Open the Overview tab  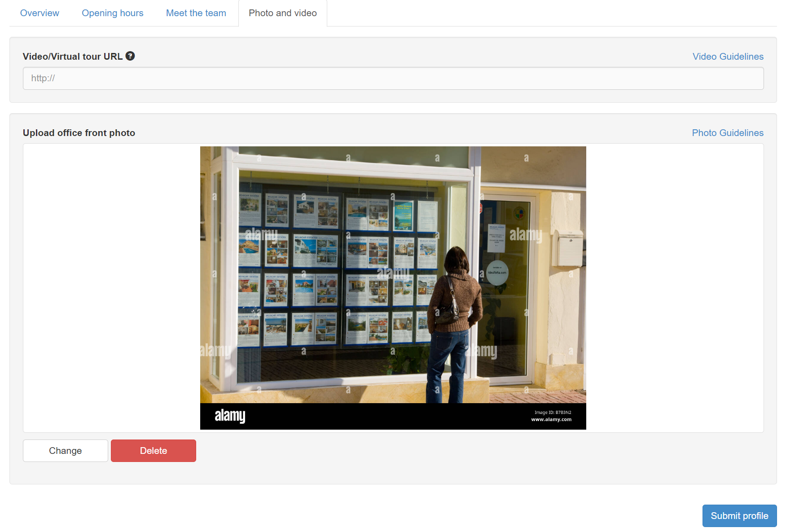(40, 13)
